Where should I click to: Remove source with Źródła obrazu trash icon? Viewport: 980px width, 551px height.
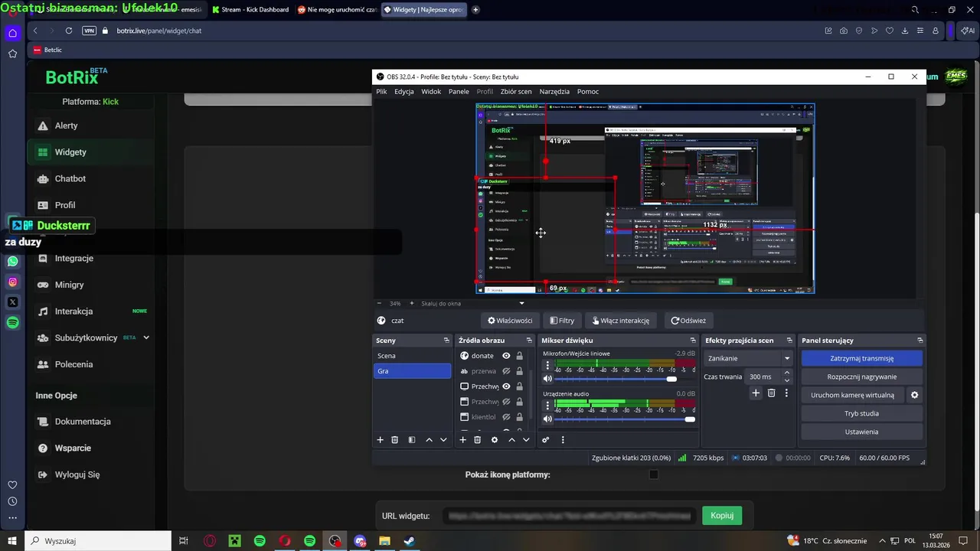[478, 440]
